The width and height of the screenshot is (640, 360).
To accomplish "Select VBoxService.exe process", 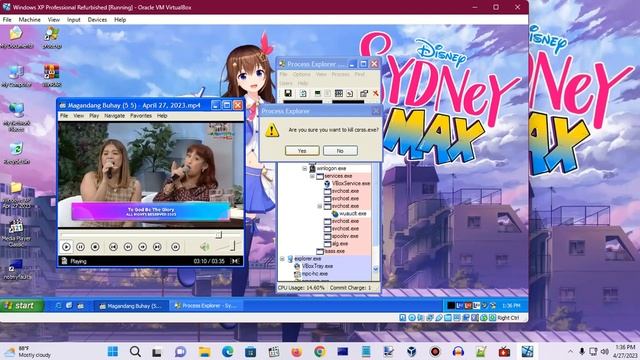I will [351, 184].
